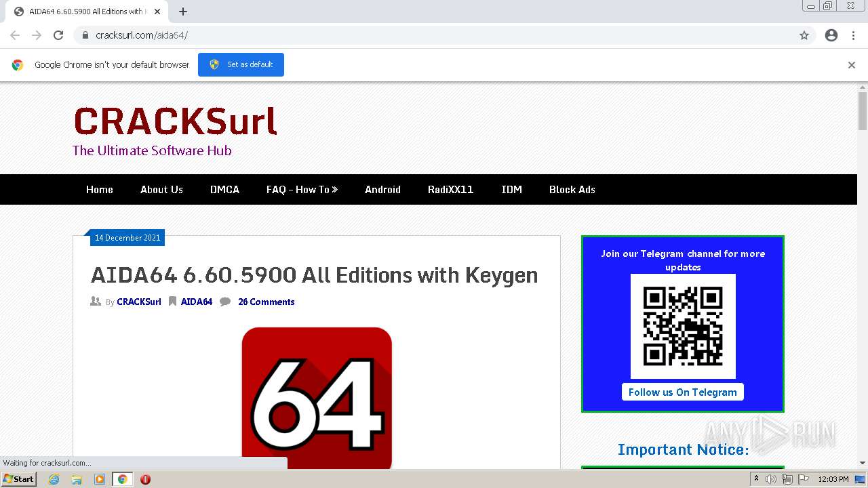868x488 pixels.
Task: Click the page vertical scrollbar thumb
Action: (863, 110)
